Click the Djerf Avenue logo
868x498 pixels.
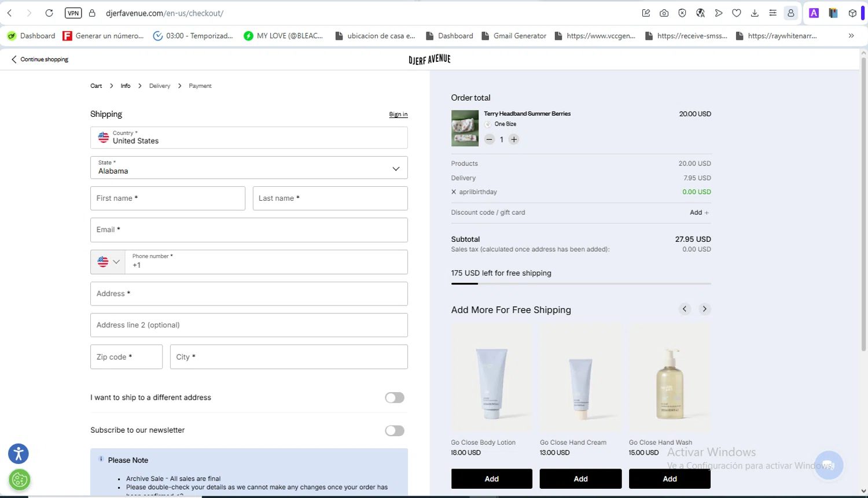point(429,60)
